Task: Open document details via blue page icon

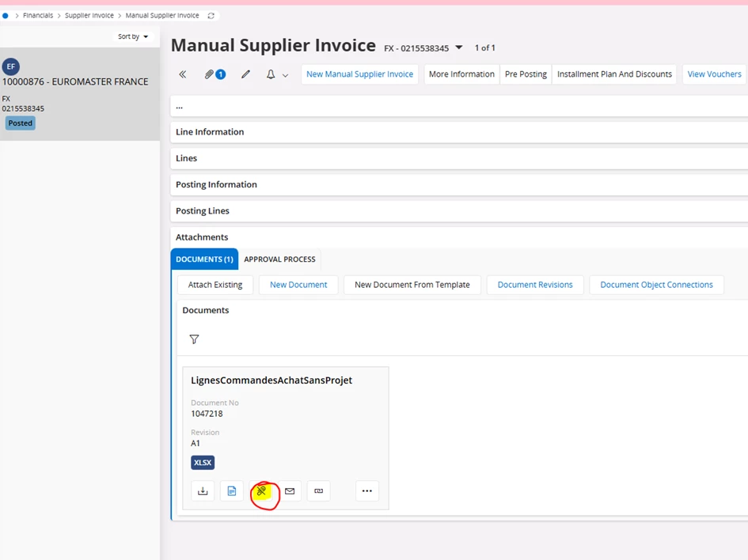Action: click(232, 491)
